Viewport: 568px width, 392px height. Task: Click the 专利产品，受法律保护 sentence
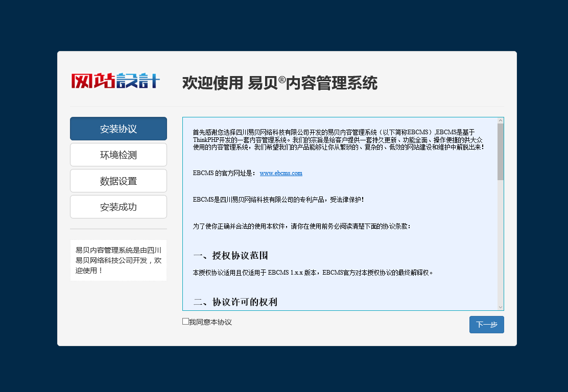(x=278, y=200)
